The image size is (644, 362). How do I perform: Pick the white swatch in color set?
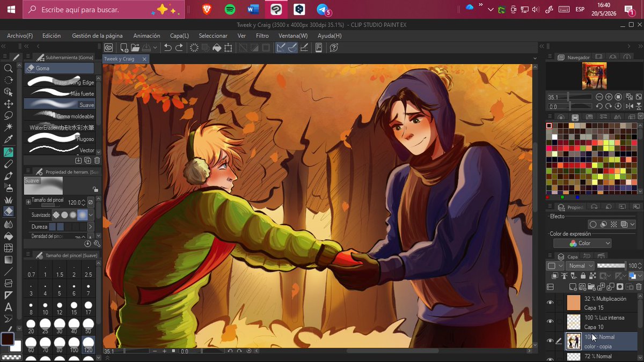(x=554, y=137)
